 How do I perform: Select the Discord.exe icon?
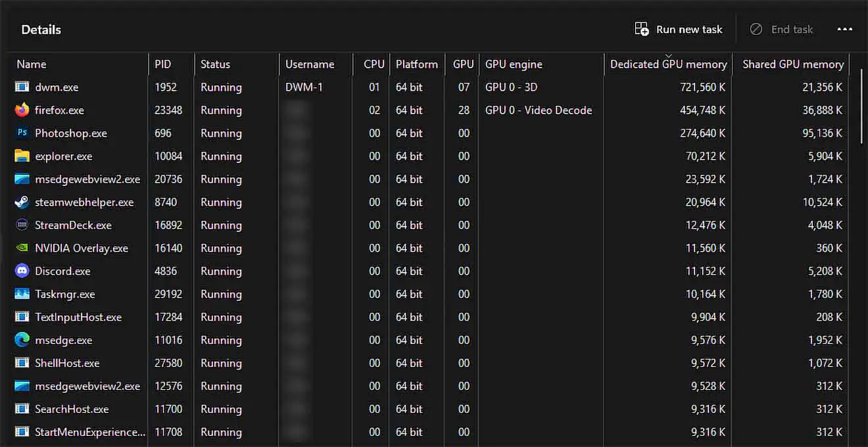click(22, 271)
